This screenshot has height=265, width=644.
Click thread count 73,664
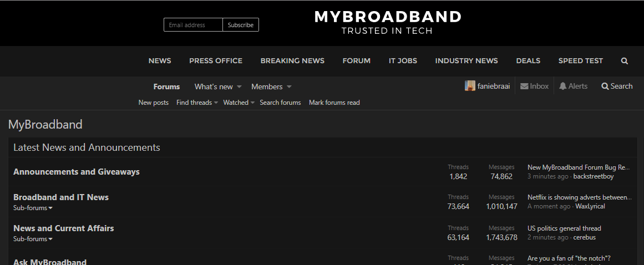[x=458, y=206]
